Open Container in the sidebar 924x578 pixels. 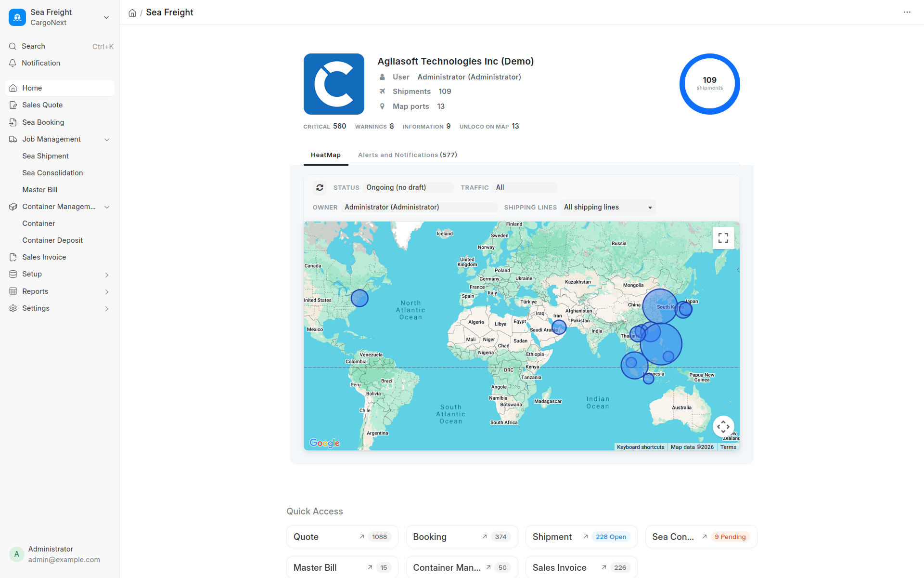pyautogui.click(x=38, y=223)
